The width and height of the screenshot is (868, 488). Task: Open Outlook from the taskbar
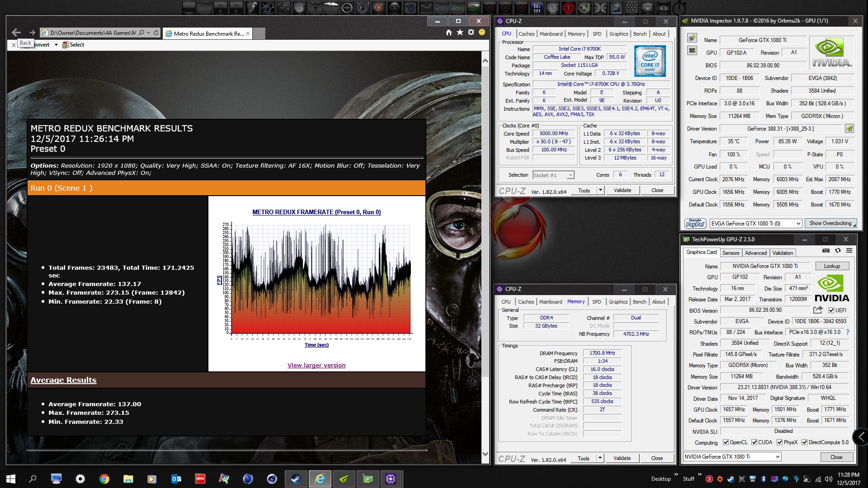pos(176,479)
